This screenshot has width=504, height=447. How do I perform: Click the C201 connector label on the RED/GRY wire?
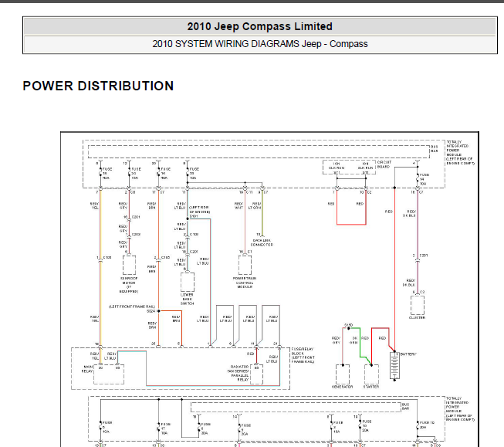click(136, 217)
